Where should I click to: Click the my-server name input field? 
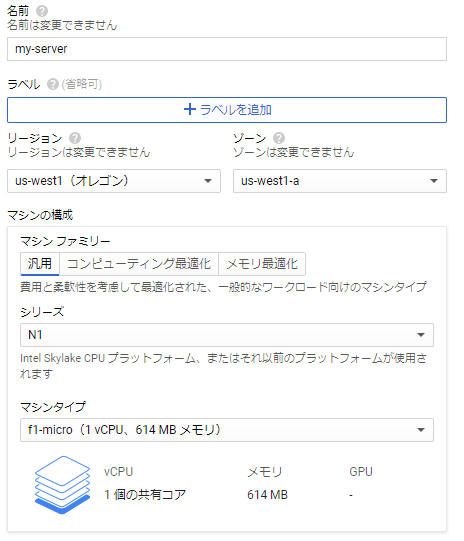click(227, 49)
